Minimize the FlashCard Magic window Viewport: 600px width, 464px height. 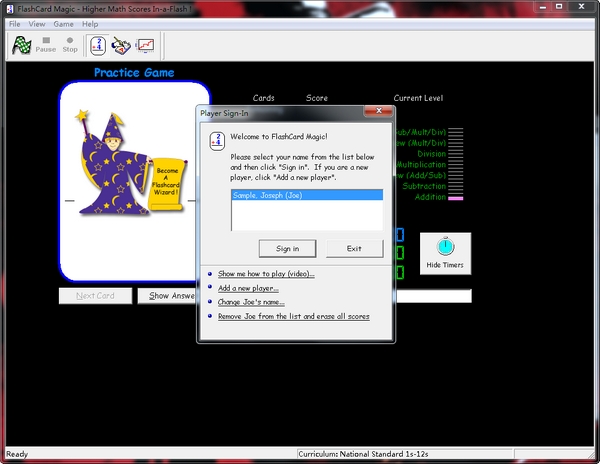[542, 7]
